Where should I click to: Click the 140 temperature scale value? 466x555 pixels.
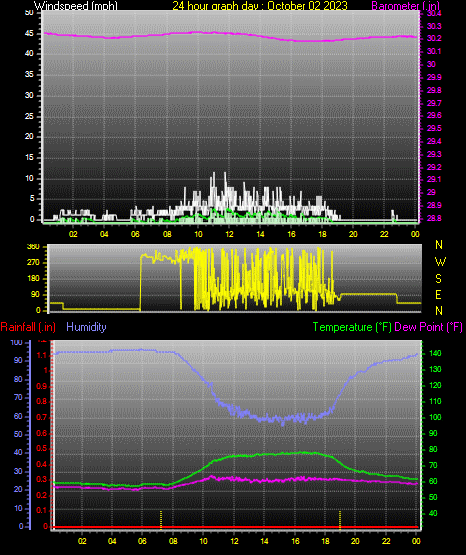click(435, 354)
